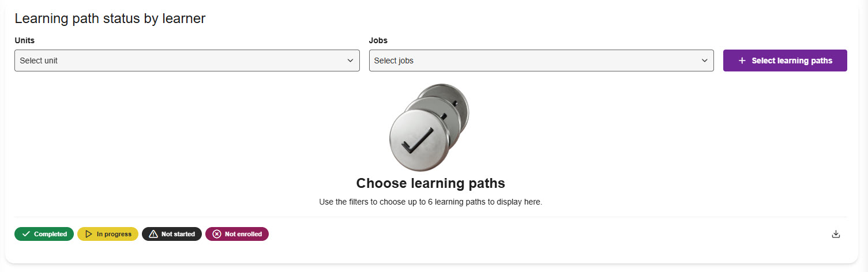Click the X circle icon in Not enrolled
The image size is (868, 272).
(216, 234)
